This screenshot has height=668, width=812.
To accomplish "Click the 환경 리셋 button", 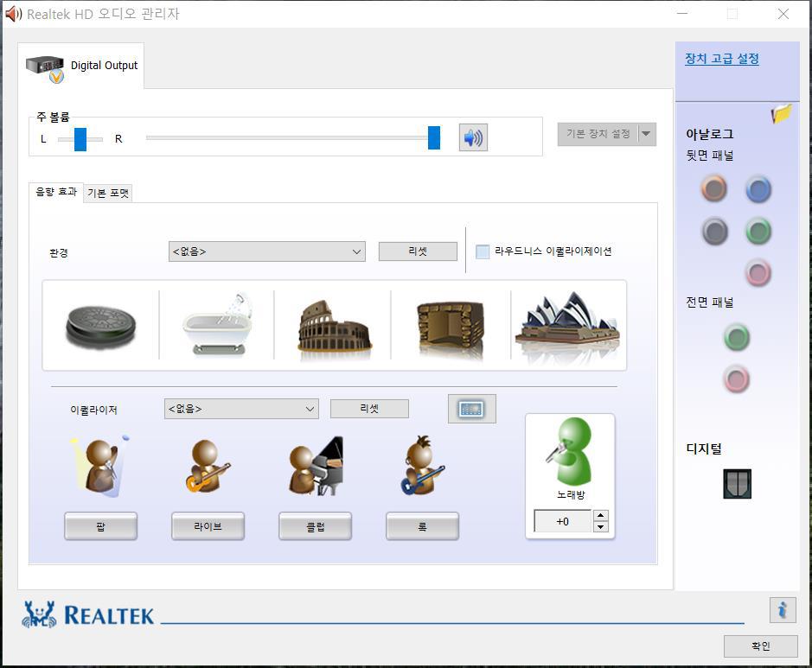I will pos(418,251).
